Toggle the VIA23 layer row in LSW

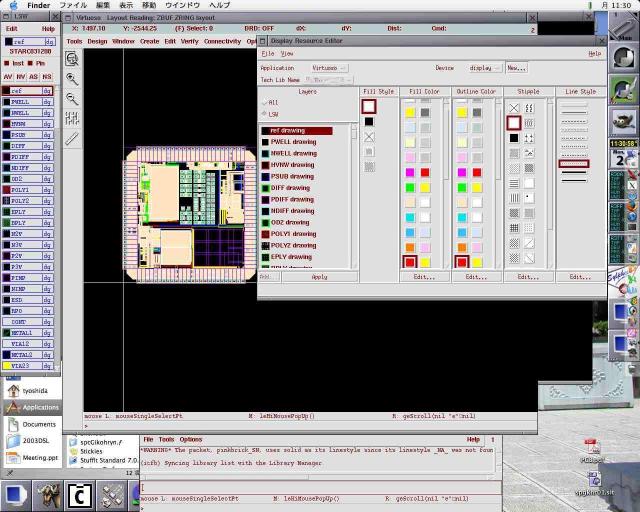pyautogui.click(x=29, y=366)
